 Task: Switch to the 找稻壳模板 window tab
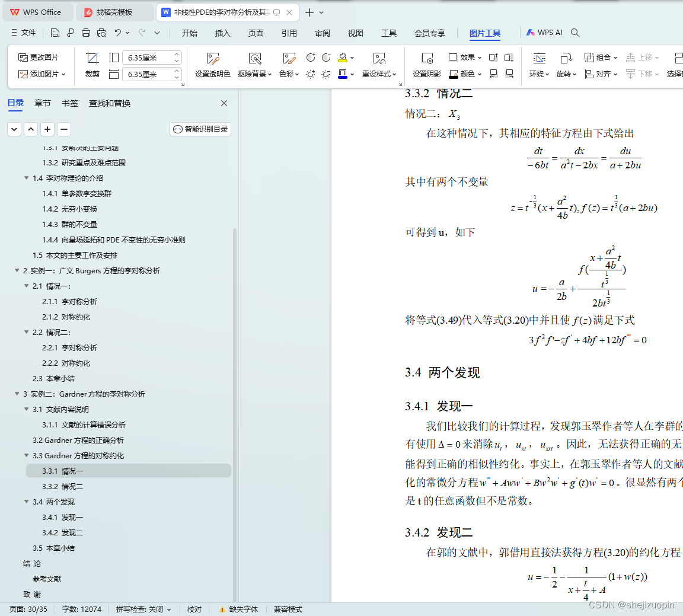click(114, 12)
